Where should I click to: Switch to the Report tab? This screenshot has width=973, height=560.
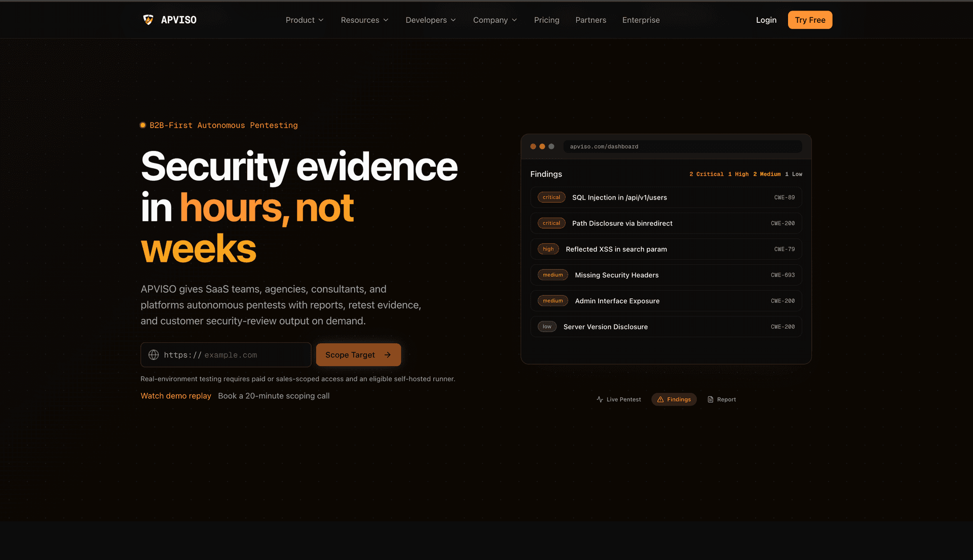(x=722, y=399)
